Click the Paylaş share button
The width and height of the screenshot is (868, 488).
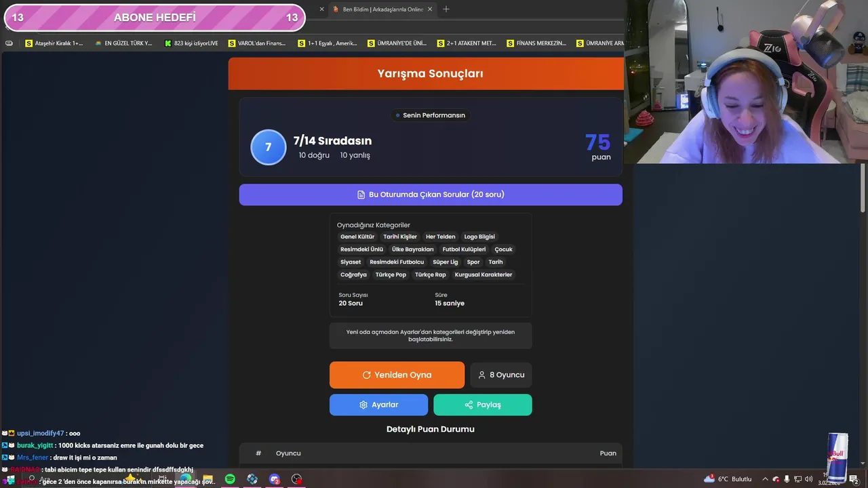[483, 405]
